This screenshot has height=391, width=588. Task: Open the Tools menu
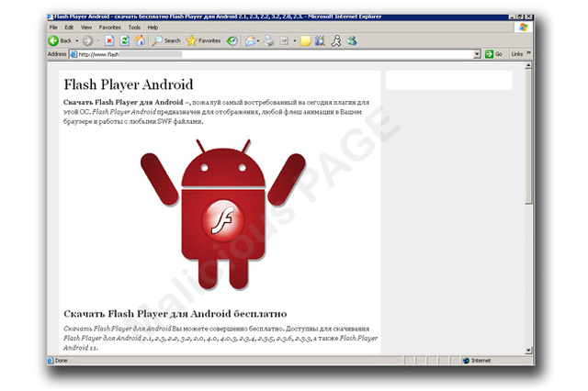click(134, 28)
